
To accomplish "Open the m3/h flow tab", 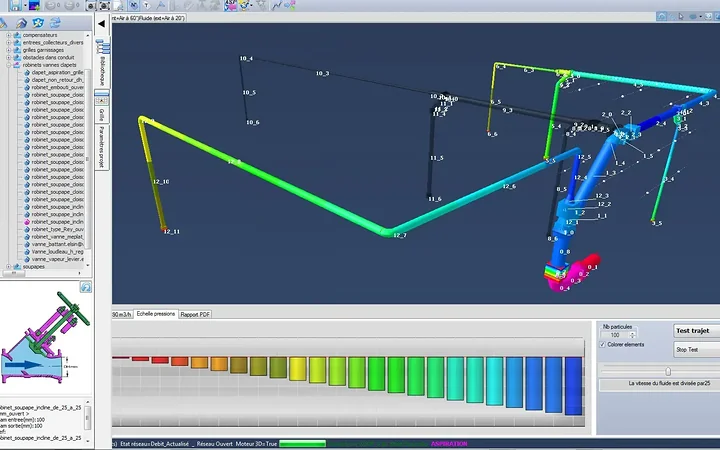I will point(123,315).
